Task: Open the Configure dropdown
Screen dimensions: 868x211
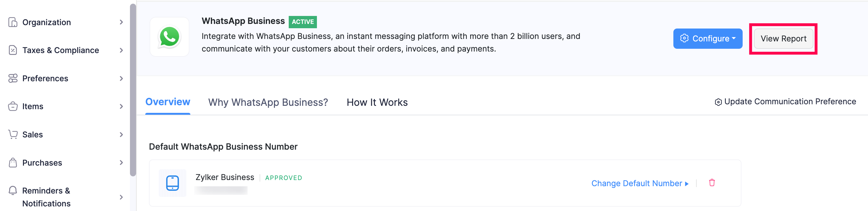Action: click(x=708, y=39)
